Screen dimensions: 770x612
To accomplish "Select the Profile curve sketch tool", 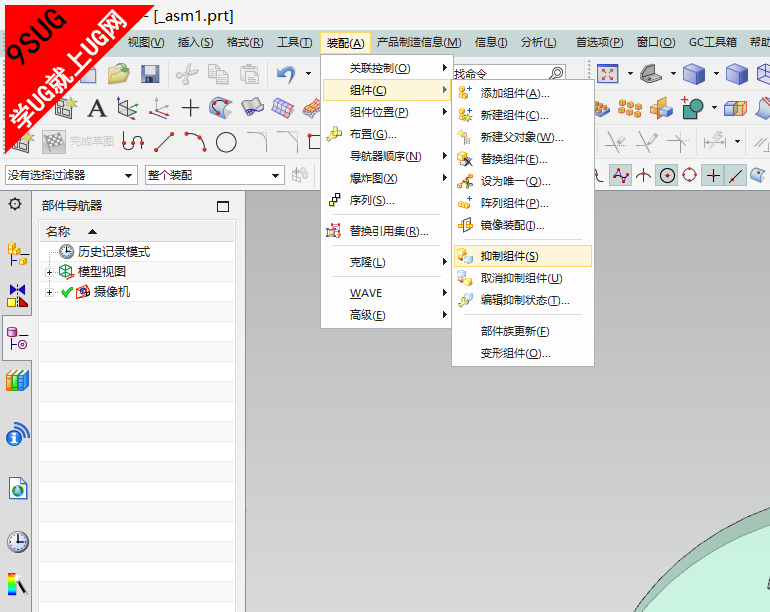I will pos(133,142).
